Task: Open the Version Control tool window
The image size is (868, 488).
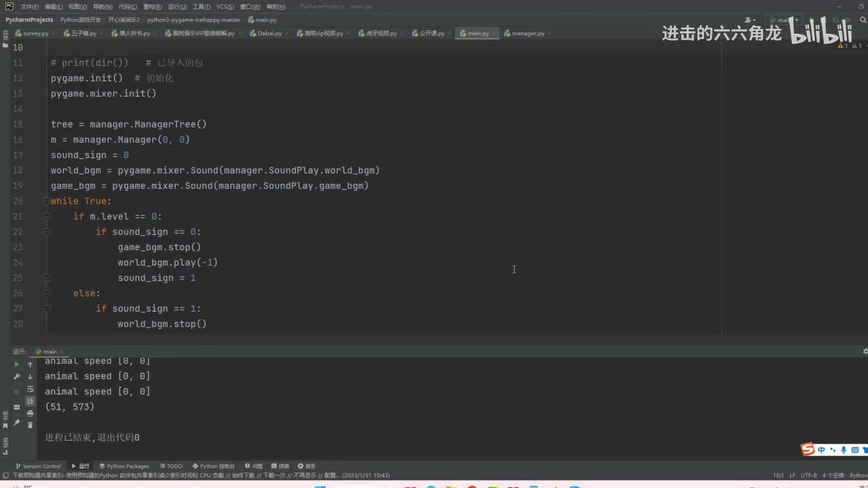Action: pos(38,466)
